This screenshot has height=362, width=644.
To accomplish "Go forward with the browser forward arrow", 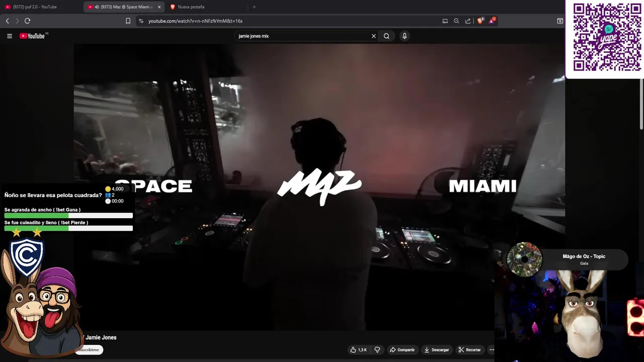I will (17, 21).
